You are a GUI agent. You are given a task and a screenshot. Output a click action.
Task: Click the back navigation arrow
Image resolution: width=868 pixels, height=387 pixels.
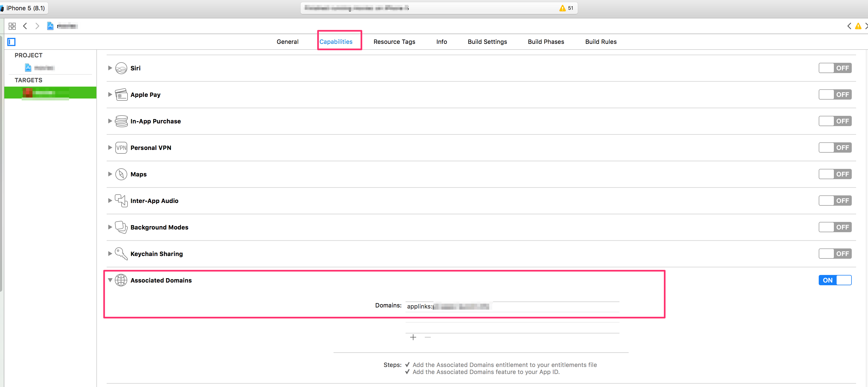[25, 26]
